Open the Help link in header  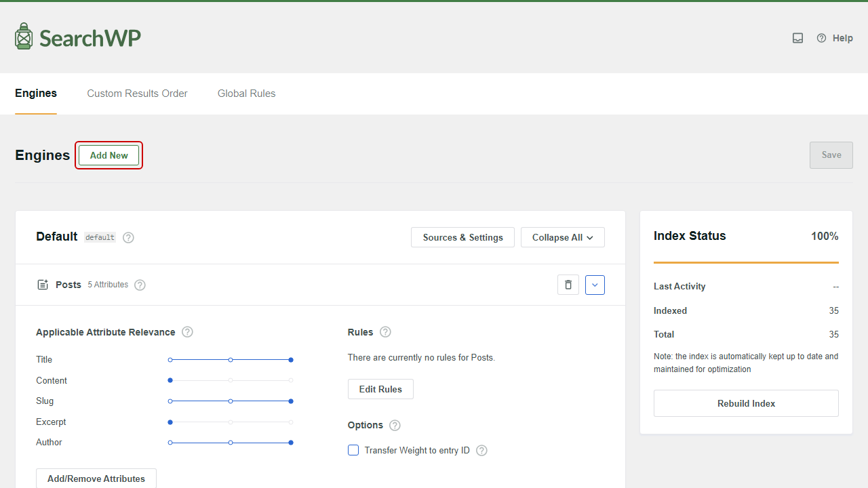click(835, 38)
